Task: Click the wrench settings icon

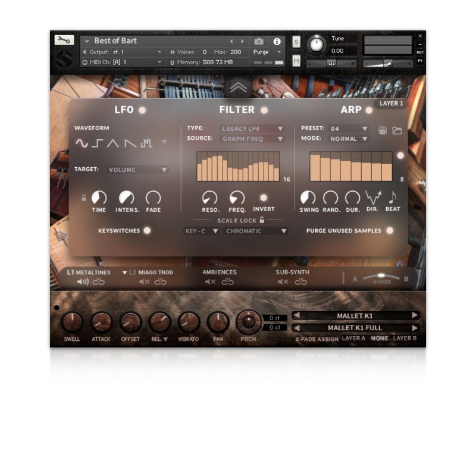Action: [x=64, y=40]
